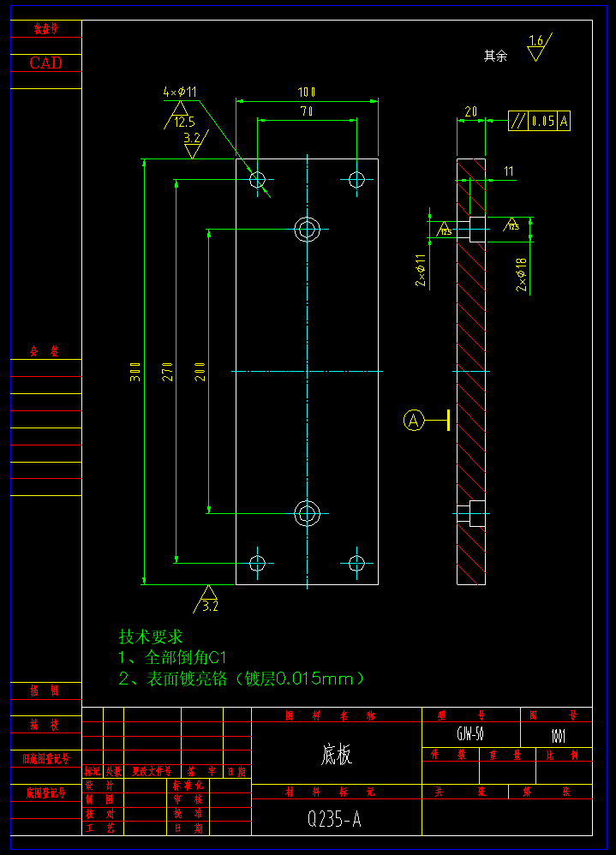Click the "20" thickness dimension in the side view
This screenshot has width=616, height=855.
coord(471,111)
